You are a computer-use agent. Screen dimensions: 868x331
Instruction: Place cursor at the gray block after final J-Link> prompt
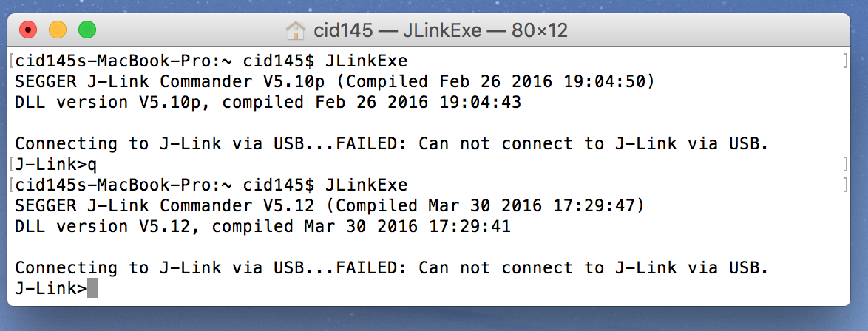tap(92, 288)
